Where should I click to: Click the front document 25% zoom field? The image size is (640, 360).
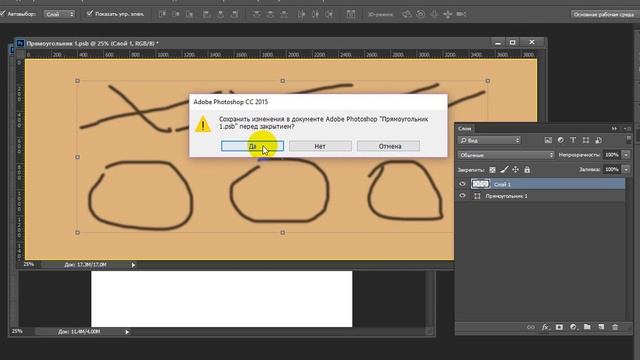pyautogui.click(x=29, y=264)
